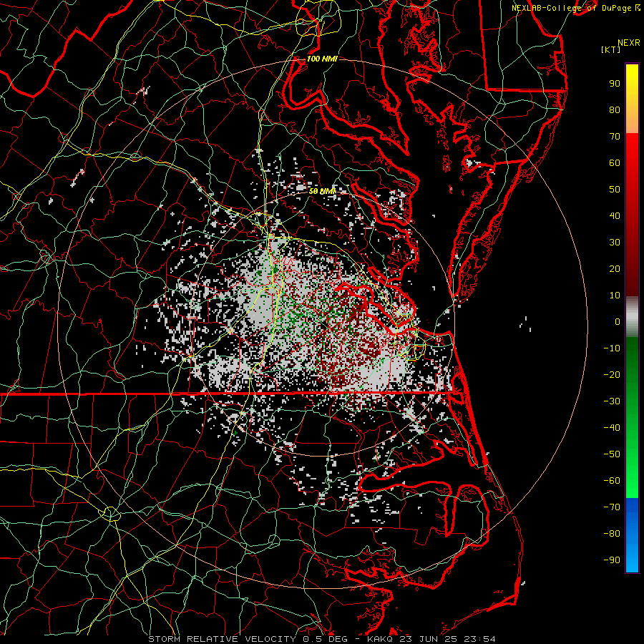Viewport: 644px width, 644px height.
Task: Click the KAKQ station identifier
Action: pyautogui.click(x=381, y=639)
